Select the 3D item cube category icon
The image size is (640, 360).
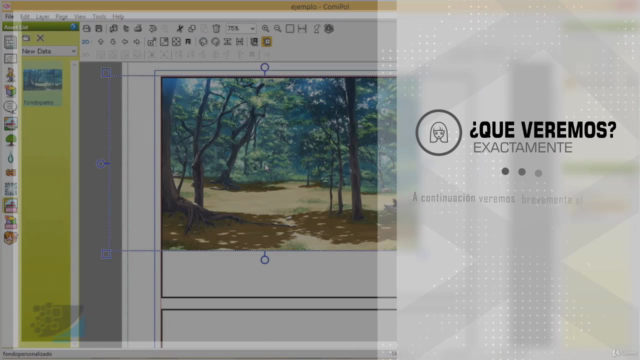tap(10, 91)
